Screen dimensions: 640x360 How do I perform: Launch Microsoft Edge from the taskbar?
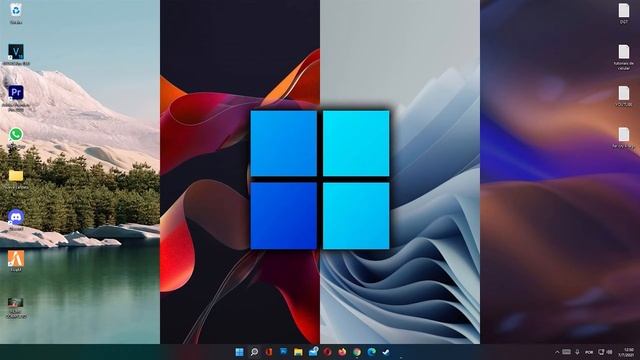point(371,352)
